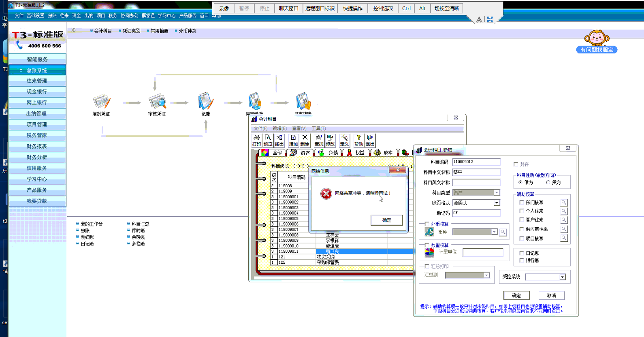Image resolution: width=644 pixels, height=337 pixels.
Task: Open the 查看(V) menu in 会计科目 window
Action: 299,128
